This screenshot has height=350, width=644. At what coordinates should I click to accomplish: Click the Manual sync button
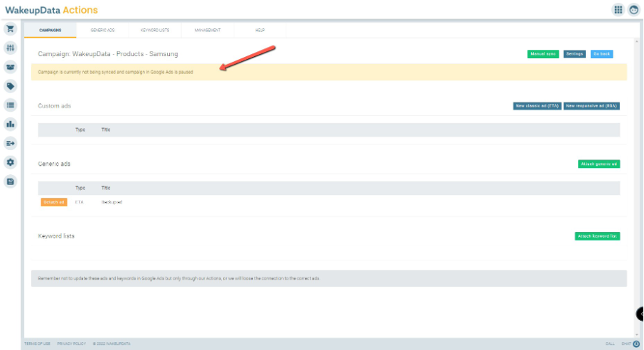point(543,54)
